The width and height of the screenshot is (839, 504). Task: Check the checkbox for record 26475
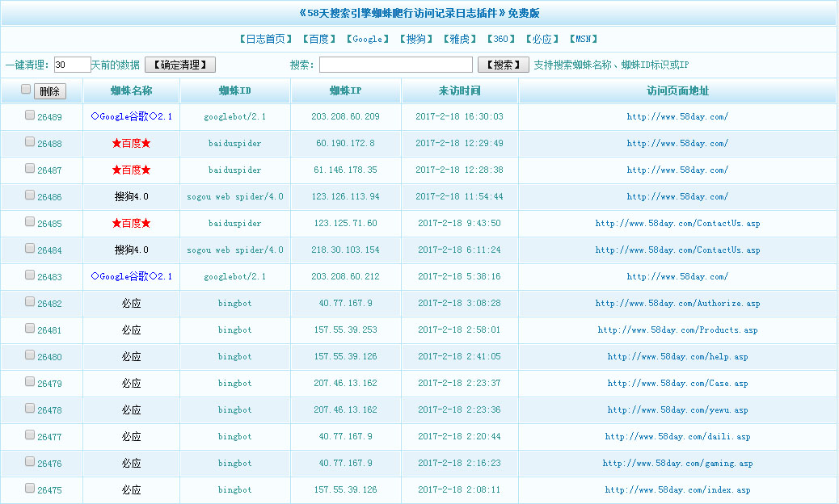tap(30, 488)
